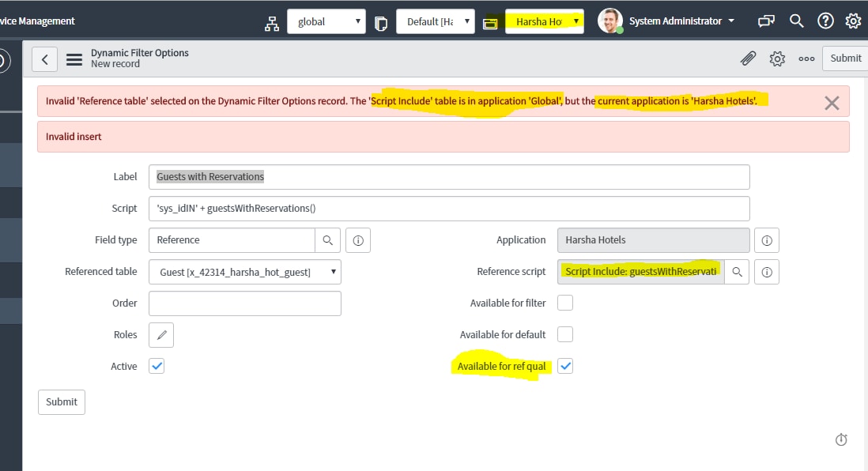Click the timer icon at bottom right

point(841,439)
